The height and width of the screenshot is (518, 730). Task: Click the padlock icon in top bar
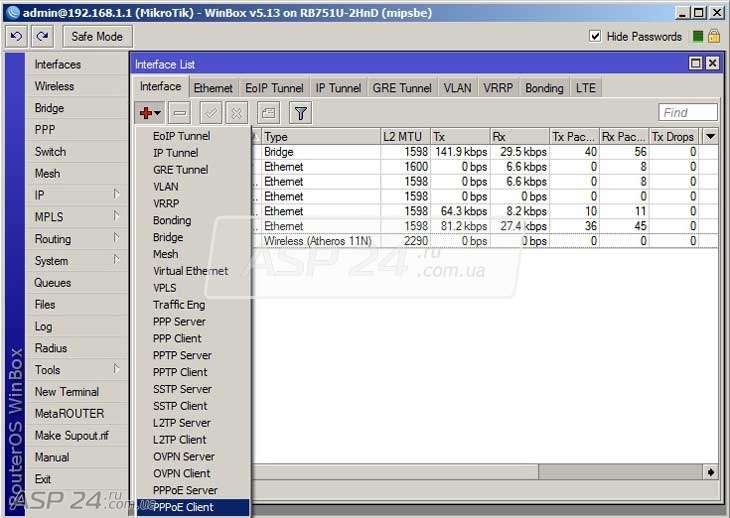click(x=714, y=36)
